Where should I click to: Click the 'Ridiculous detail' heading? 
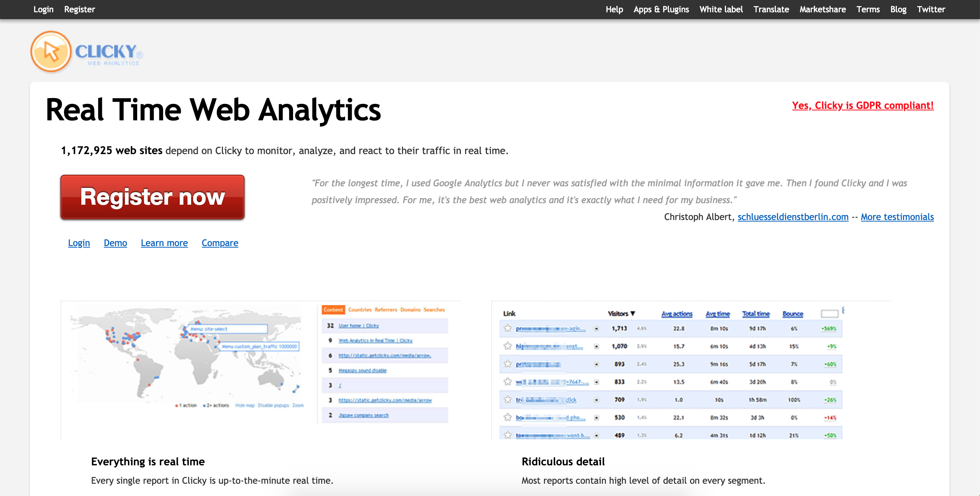tap(563, 462)
